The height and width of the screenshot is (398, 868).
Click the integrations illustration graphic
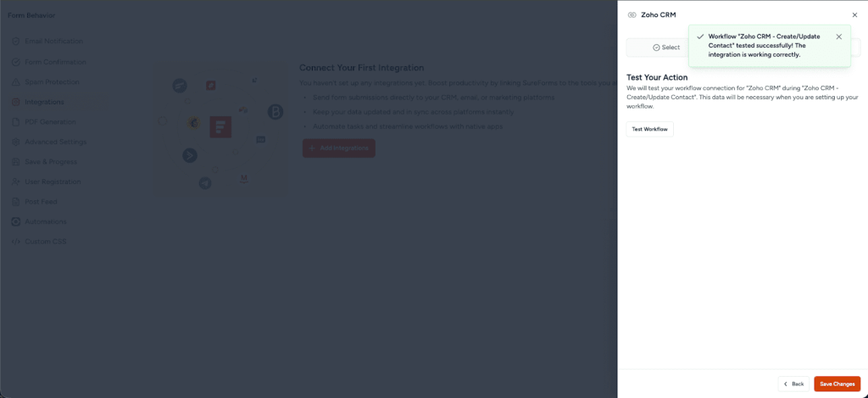[x=220, y=133]
